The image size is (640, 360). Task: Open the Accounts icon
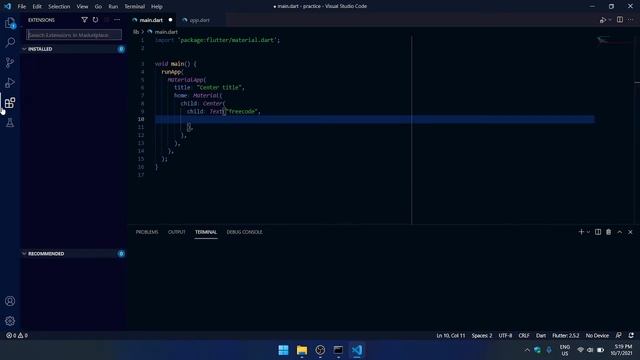tap(10, 301)
